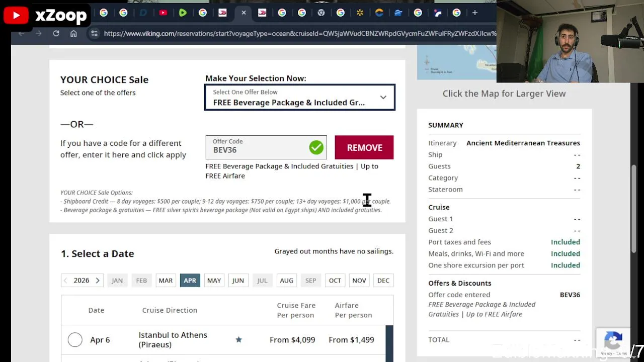Open site information icon beside URL
The width and height of the screenshot is (644, 362).
(94, 34)
